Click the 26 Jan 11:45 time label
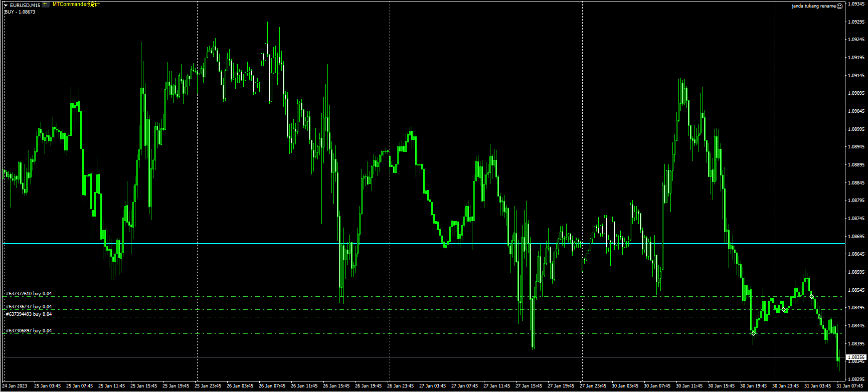868x392 pixels. click(305, 386)
